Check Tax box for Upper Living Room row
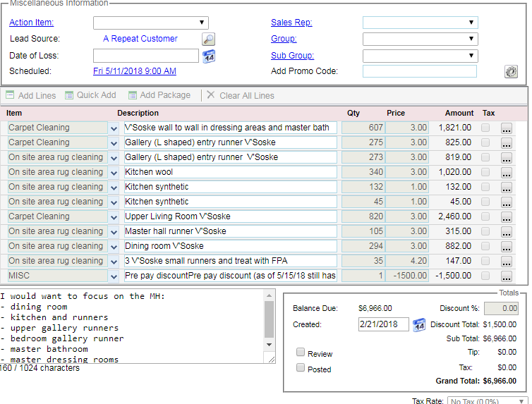 click(485, 216)
